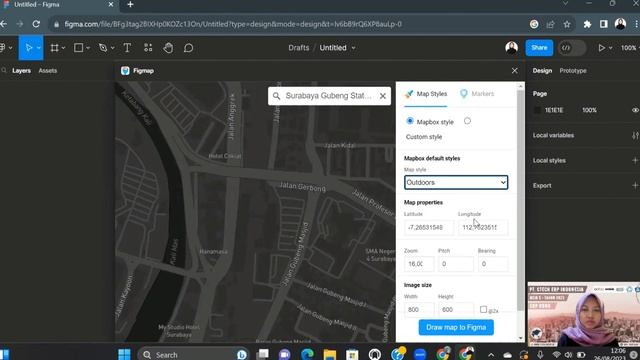Open Microsoft Edge from taskbar
Image resolution: width=640 pixels, height=360 pixels.
click(307, 354)
